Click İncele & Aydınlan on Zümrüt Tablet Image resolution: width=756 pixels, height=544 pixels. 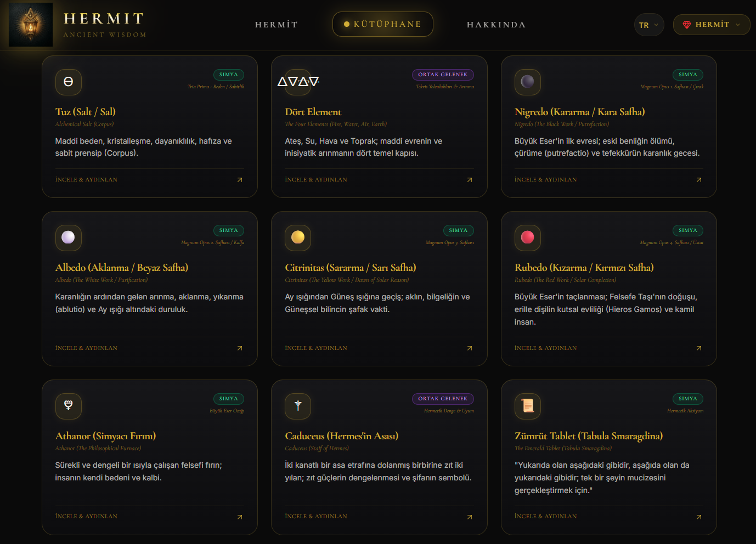point(546,517)
